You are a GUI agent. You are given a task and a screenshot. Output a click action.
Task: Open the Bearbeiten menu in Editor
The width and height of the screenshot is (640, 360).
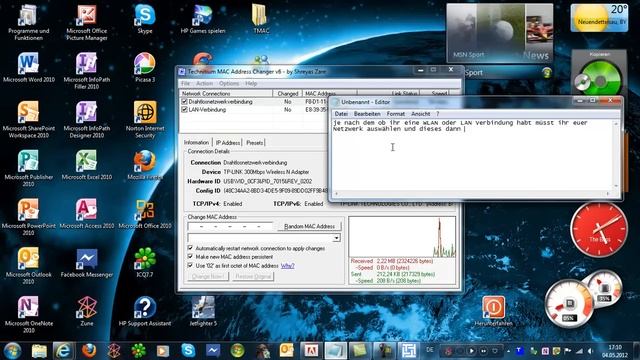pyautogui.click(x=367, y=114)
